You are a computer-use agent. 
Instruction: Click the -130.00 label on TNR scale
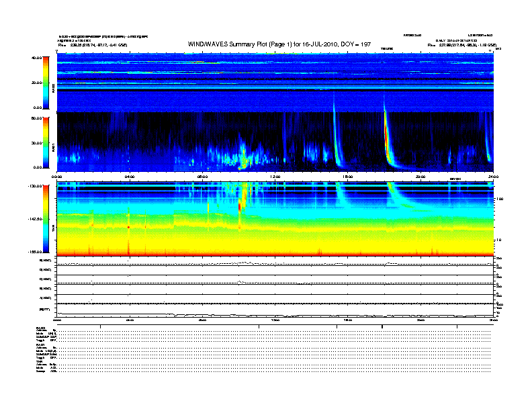click(35, 186)
